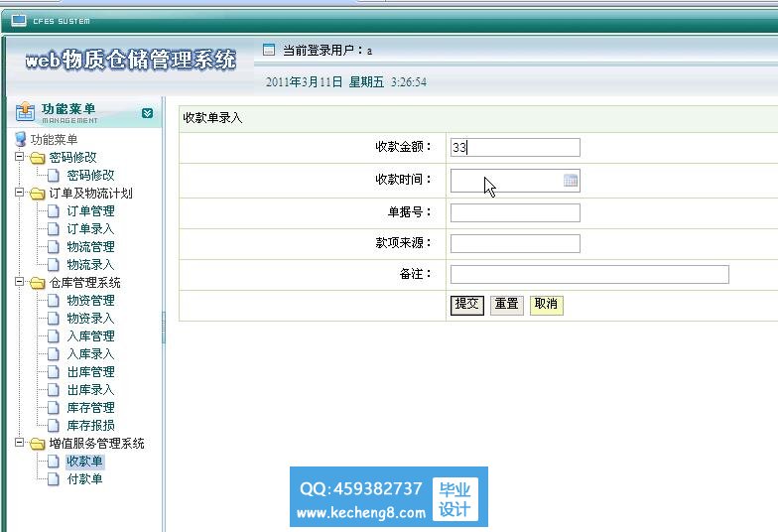The width and height of the screenshot is (778, 532).
Task: Click page icon next to 库存管理
Action: tap(54, 408)
